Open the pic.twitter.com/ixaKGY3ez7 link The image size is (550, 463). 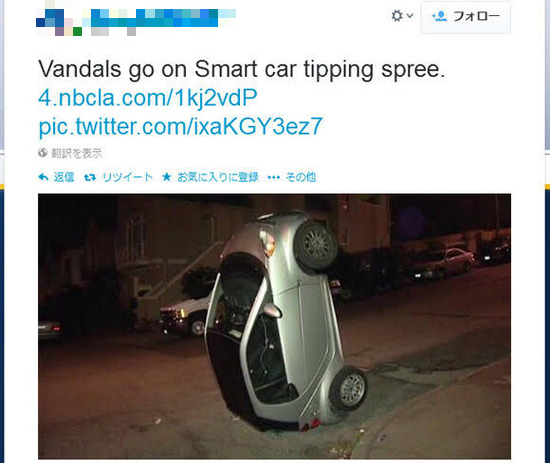tap(180, 126)
